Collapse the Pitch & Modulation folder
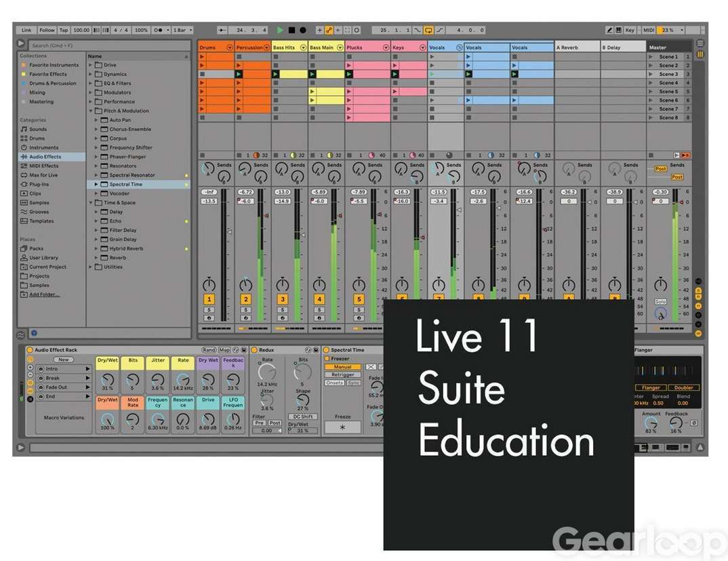This screenshot has width=728, height=561. point(90,111)
